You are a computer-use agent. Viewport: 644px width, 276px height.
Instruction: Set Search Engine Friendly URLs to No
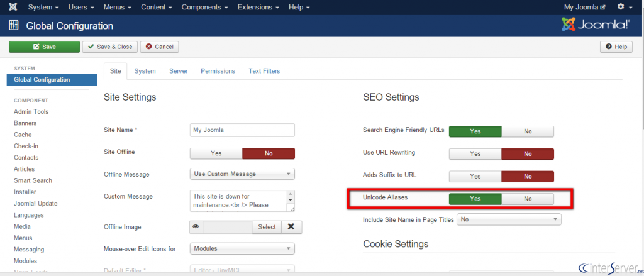[528, 131]
